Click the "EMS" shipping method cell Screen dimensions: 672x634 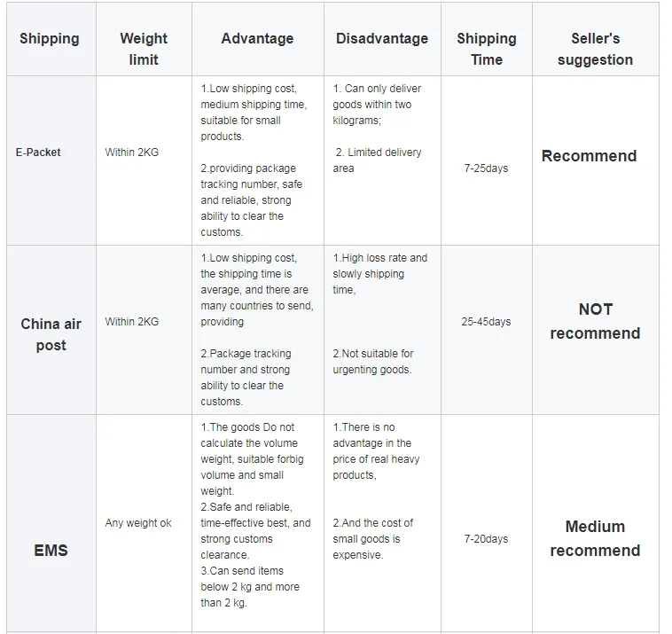(51, 550)
